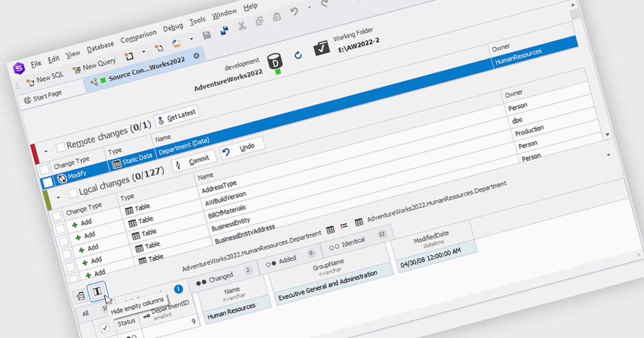The height and width of the screenshot is (338, 644).
Task: Click the New SQL button
Action: (45, 79)
